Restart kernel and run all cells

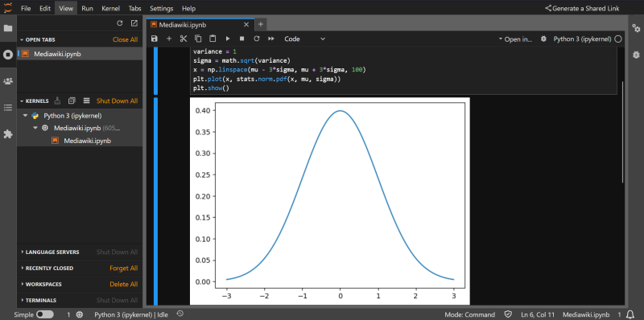271,39
